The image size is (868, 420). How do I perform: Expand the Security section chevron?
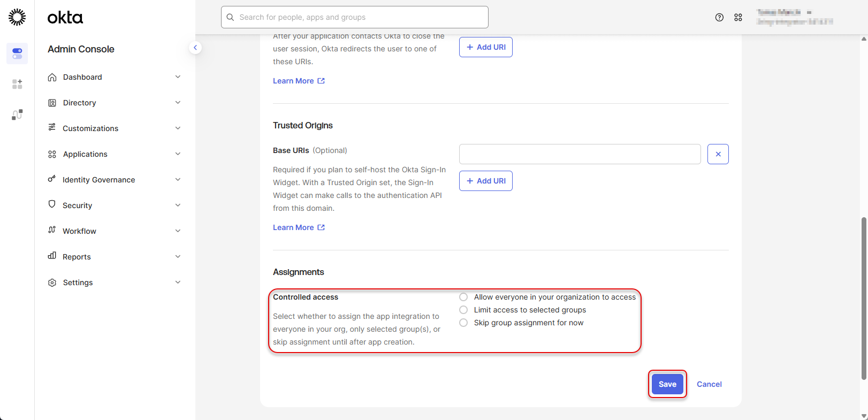click(x=178, y=205)
